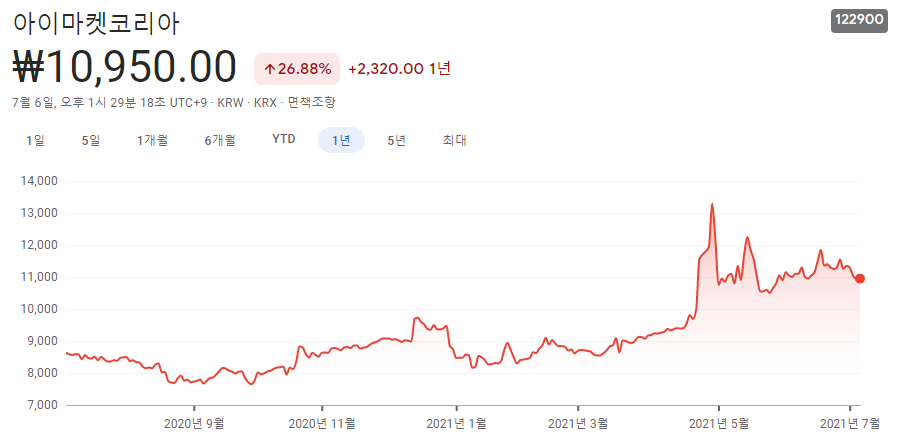The width and height of the screenshot is (897, 444).
Task: Click the 2020년 9월 axis label
Action: tap(194, 424)
